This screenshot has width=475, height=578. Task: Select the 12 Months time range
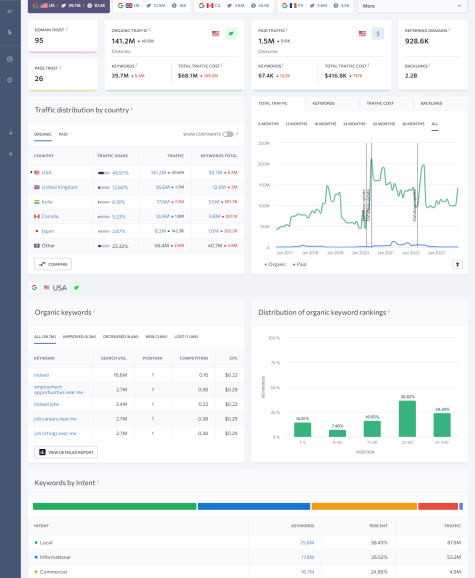click(x=296, y=124)
